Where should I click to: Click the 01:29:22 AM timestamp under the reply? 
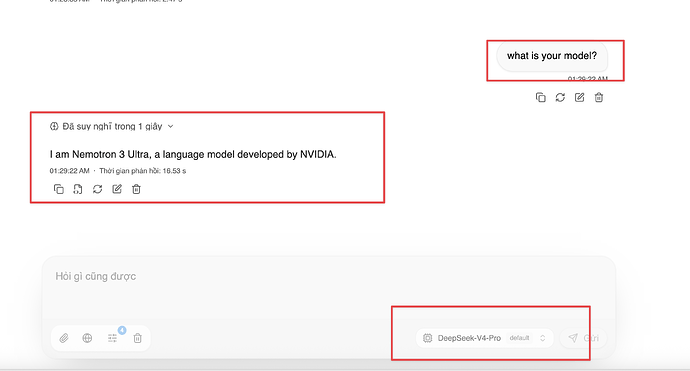click(x=70, y=171)
